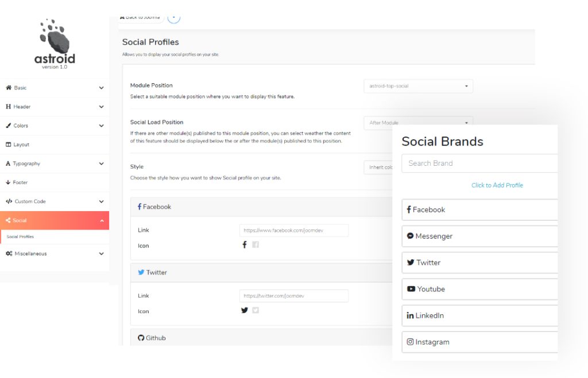Open the Basic settings menu
588x378 pixels.
pos(55,88)
